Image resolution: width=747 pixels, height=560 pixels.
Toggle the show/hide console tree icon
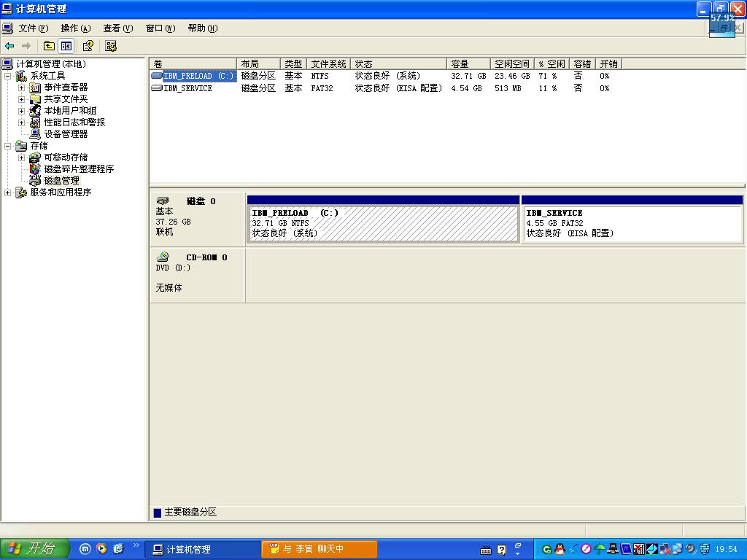(66, 46)
